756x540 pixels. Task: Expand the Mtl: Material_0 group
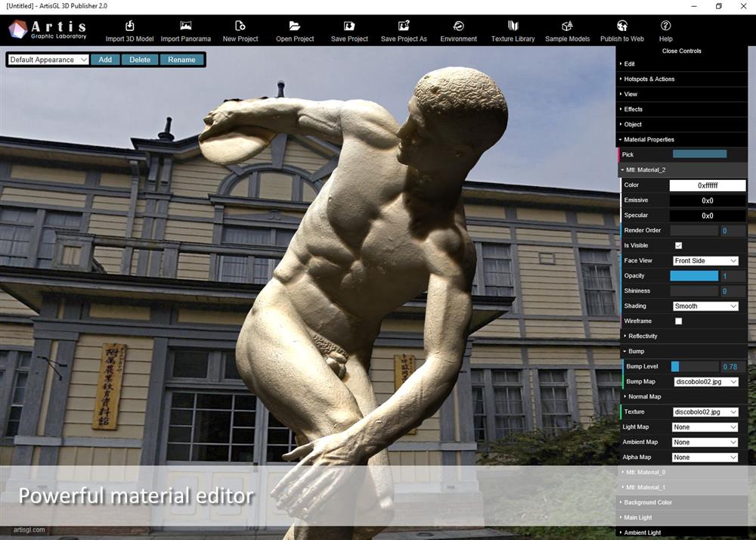[x=683, y=473]
